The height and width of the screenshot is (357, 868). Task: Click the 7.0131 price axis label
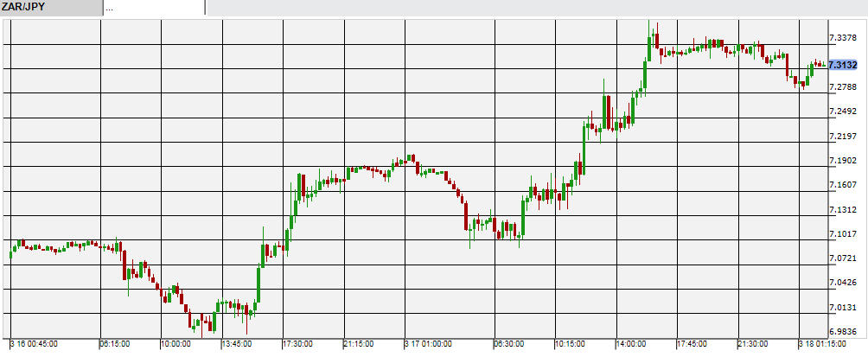pyautogui.click(x=842, y=308)
